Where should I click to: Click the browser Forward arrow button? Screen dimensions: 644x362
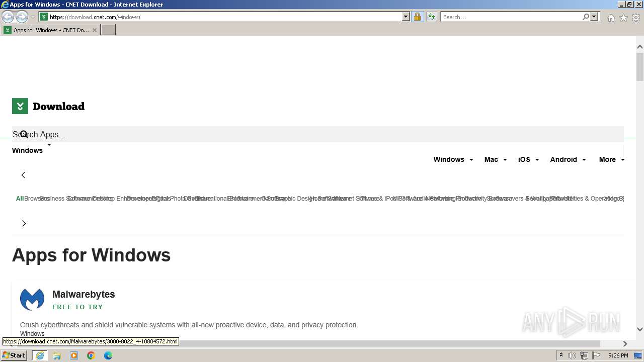click(x=22, y=17)
